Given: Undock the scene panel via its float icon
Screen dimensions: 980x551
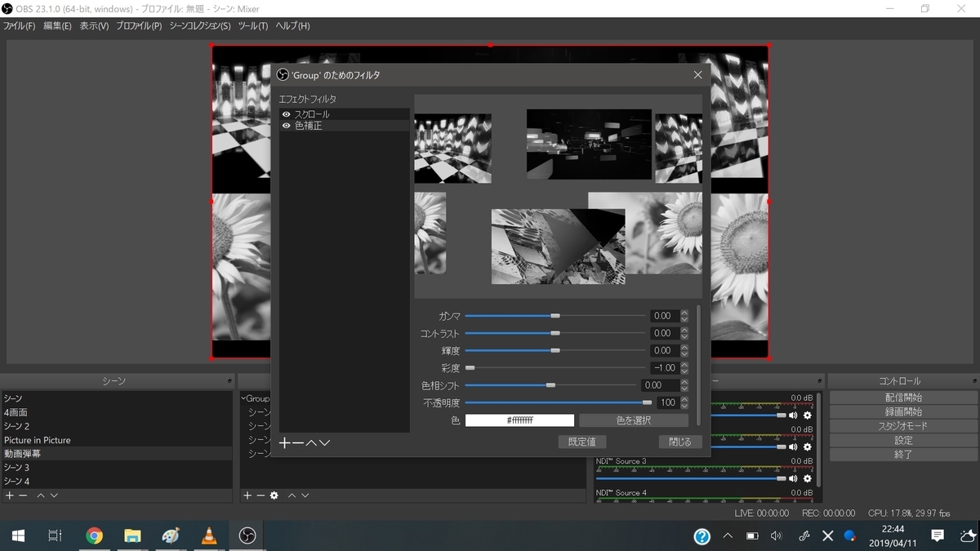Looking at the screenshot, I should pos(229,381).
